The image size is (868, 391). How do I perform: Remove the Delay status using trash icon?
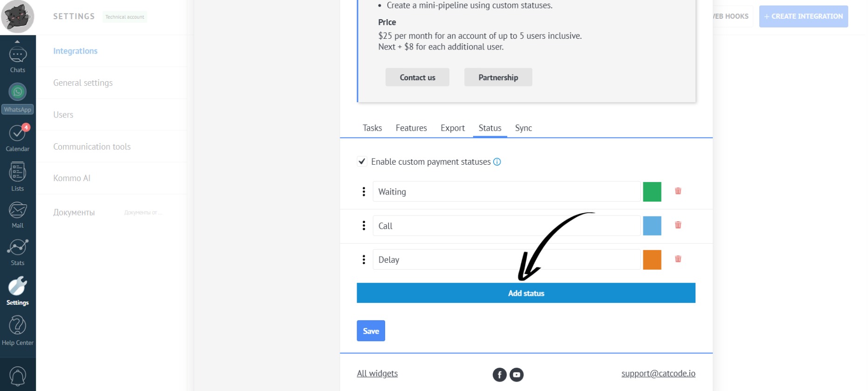[678, 259]
